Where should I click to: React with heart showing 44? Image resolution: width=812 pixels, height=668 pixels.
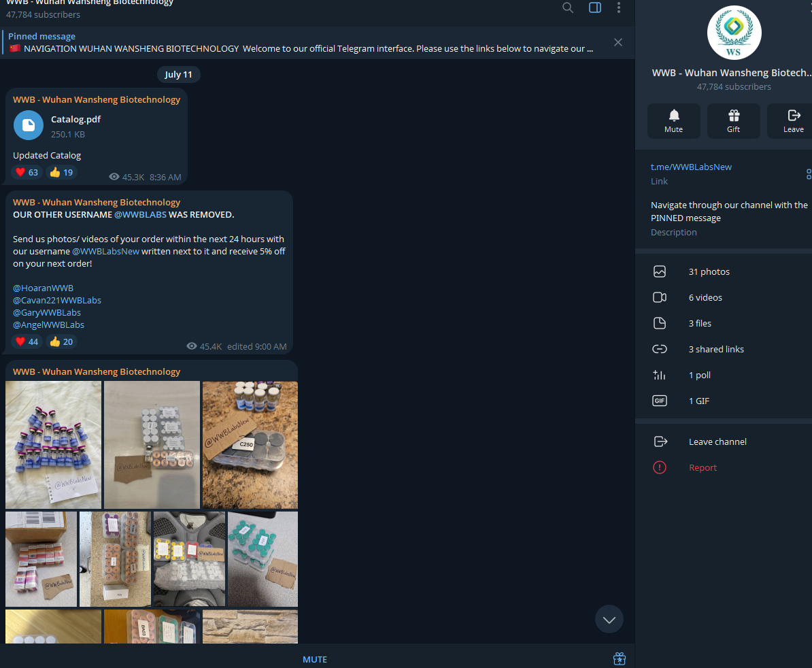[27, 341]
